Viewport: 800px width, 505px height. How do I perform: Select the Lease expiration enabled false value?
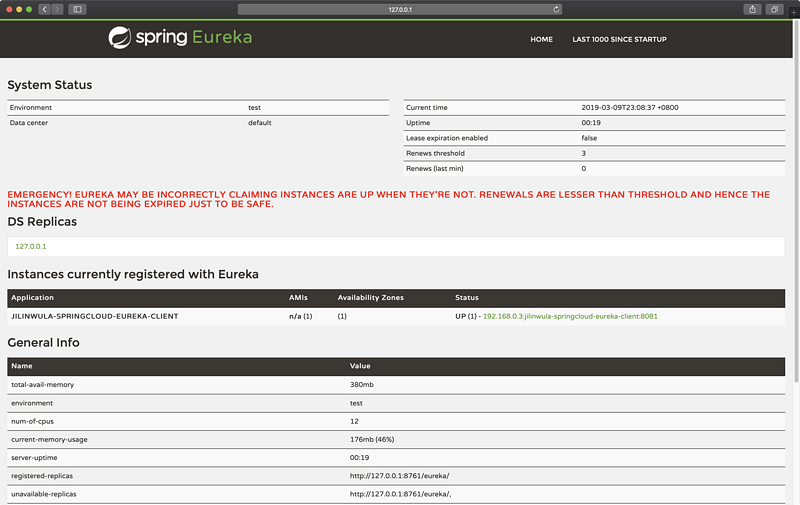pos(589,138)
